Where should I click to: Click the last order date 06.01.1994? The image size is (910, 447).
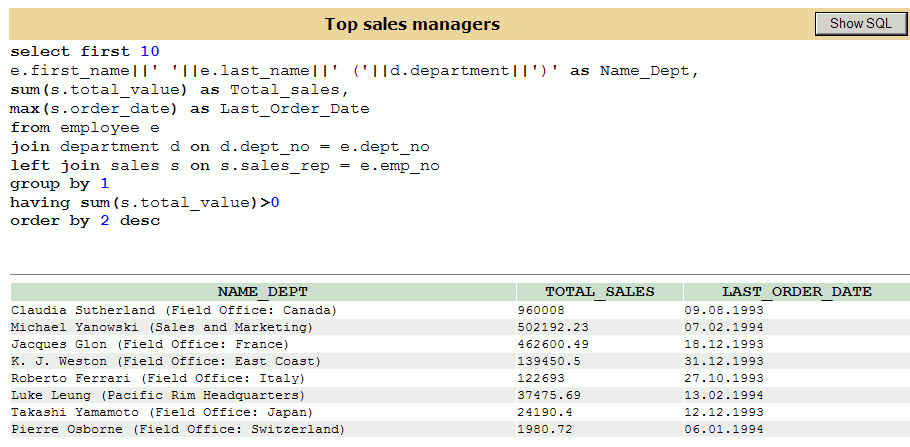pos(724,430)
